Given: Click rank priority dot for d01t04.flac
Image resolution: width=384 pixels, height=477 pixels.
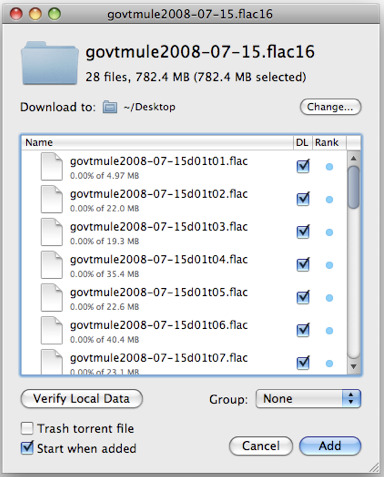Looking at the screenshot, I should pyautogui.click(x=329, y=265).
